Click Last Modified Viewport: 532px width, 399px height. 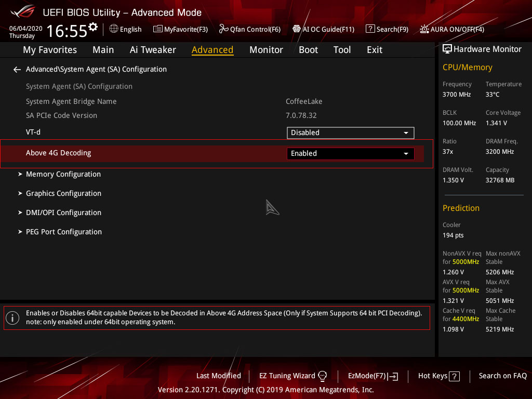pos(219,376)
